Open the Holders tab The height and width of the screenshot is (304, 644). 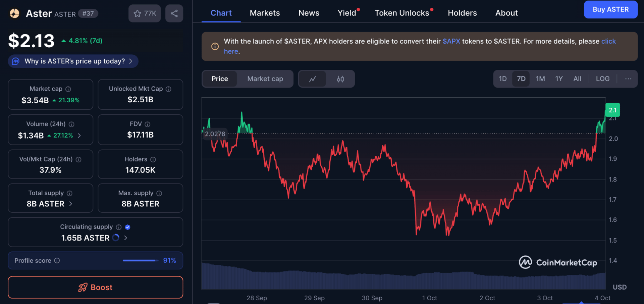[462, 13]
